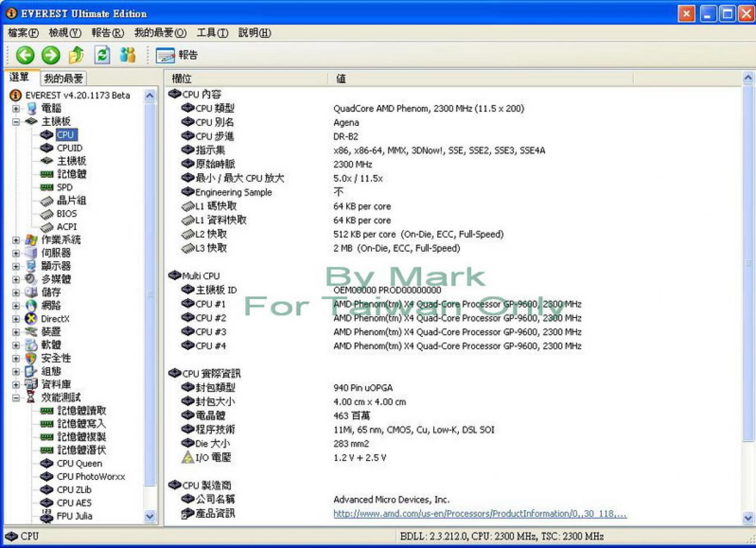
Task: Expand the 電腦 tree node
Action: coord(16,109)
